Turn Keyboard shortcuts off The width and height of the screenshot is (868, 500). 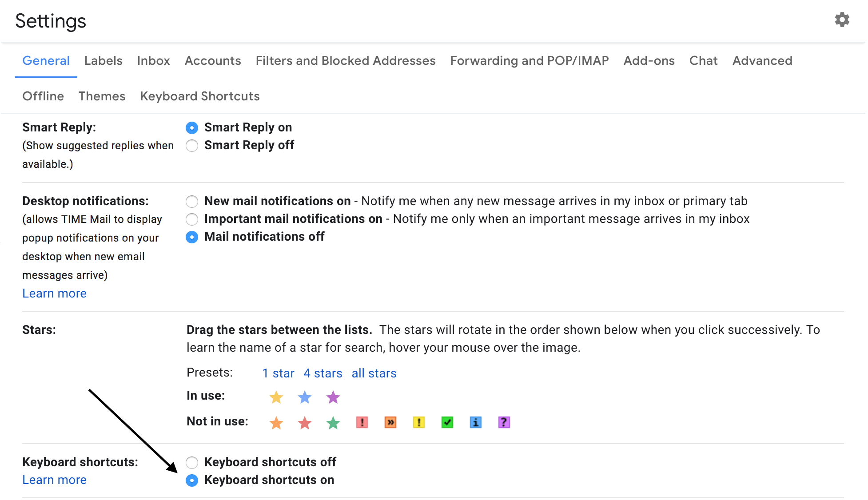click(x=192, y=463)
